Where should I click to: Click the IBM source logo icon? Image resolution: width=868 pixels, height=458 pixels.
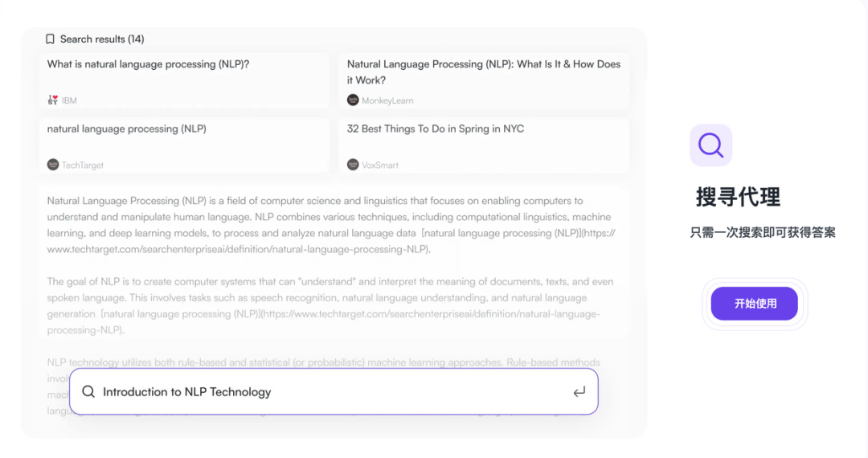[x=53, y=100]
